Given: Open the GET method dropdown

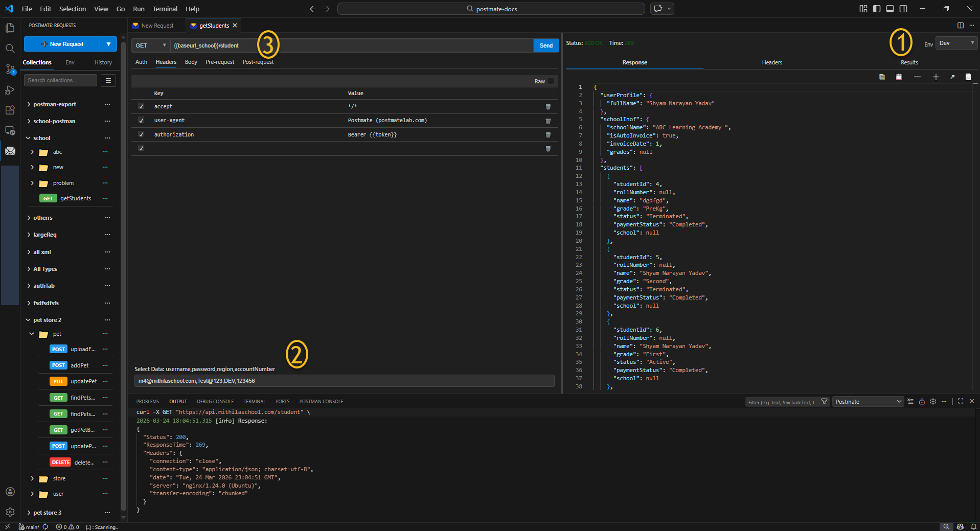Looking at the screenshot, I should [x=150, y=45].
